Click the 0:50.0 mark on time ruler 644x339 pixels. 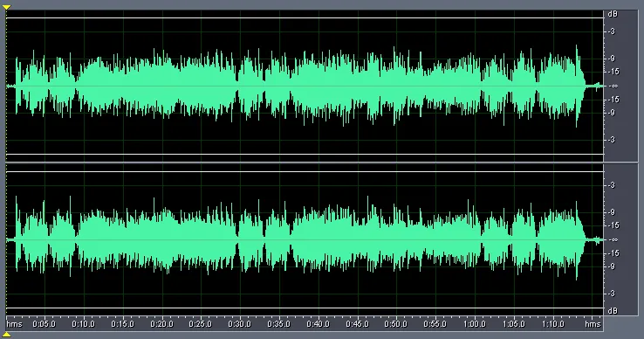pyautogui.click(x=396, y=324)
